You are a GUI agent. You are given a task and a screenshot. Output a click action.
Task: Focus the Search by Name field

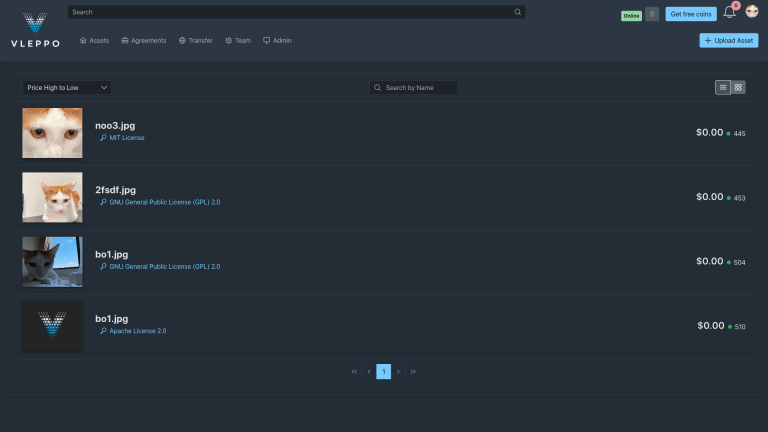click(x=418, y=88)
